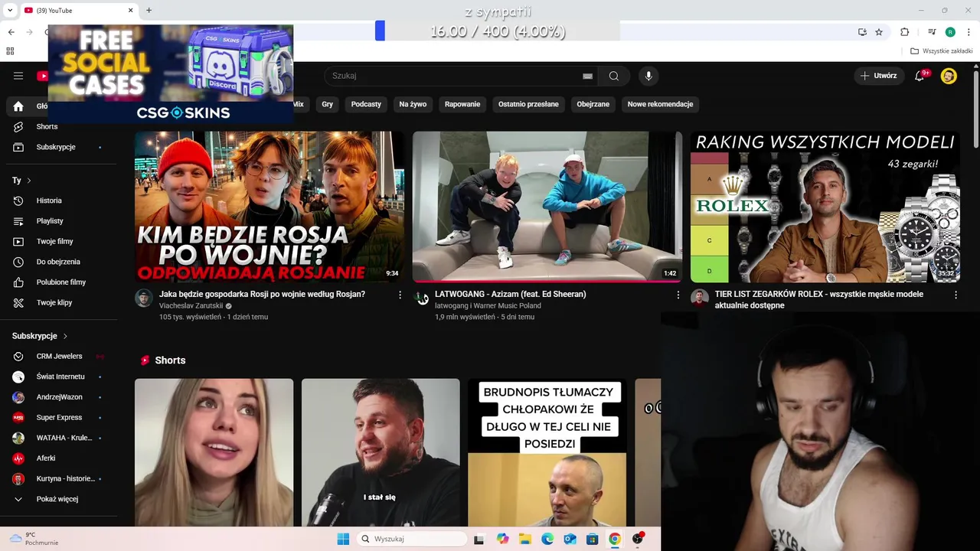Click the Utwórz create button

tap(878, 76)
